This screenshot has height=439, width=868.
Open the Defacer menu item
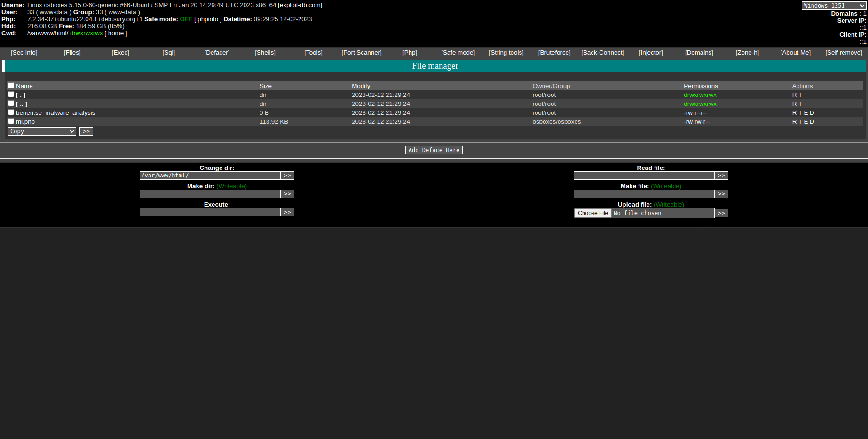click(x=217, y=53)
